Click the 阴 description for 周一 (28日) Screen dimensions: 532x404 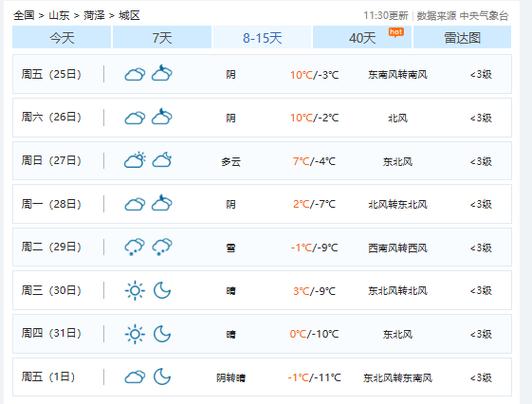231,205
